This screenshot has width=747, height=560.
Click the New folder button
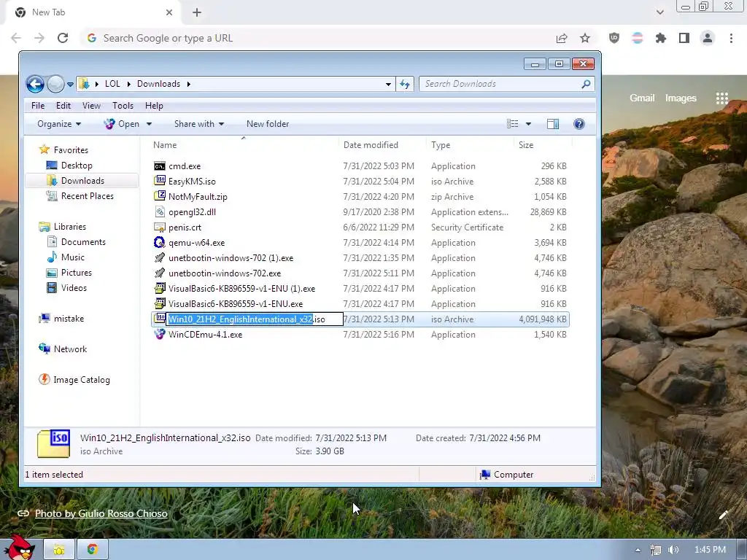[267, 124]
